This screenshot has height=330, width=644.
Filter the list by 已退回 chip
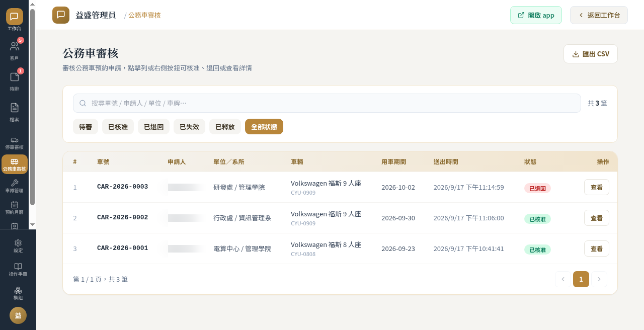coord(154,127)
